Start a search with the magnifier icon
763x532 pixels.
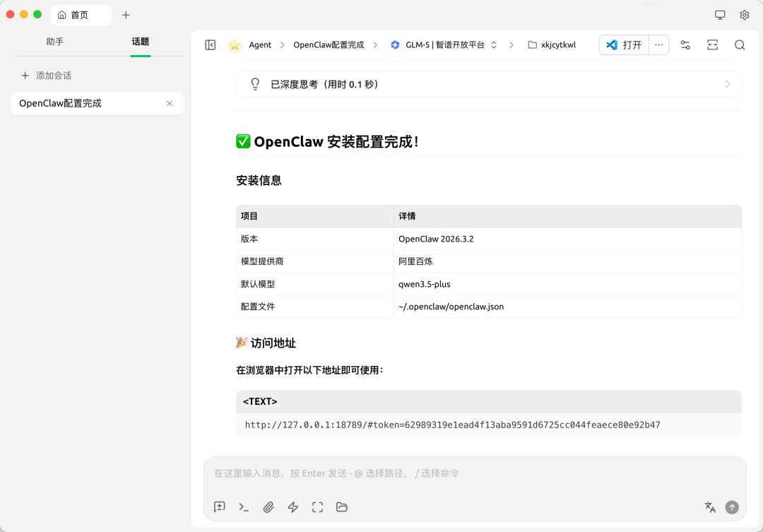point(739,45)
